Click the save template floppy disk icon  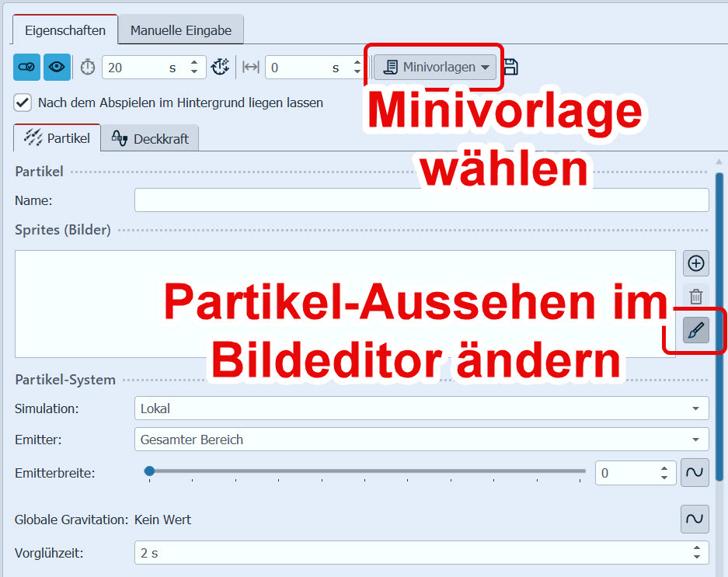(x=510, y=68)
